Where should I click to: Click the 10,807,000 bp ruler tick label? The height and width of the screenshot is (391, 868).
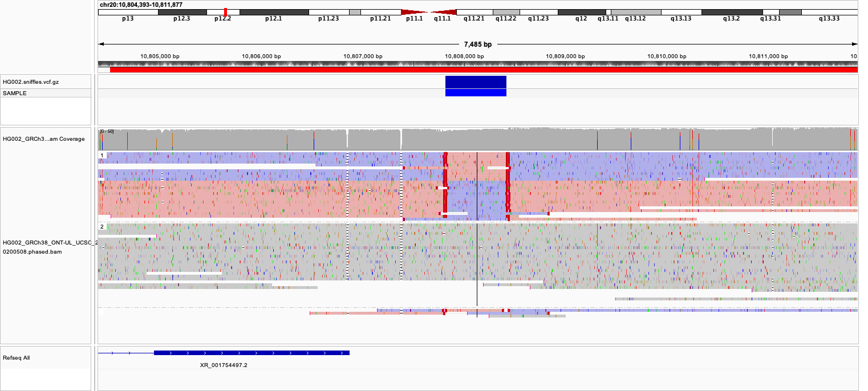click(363, 56)
